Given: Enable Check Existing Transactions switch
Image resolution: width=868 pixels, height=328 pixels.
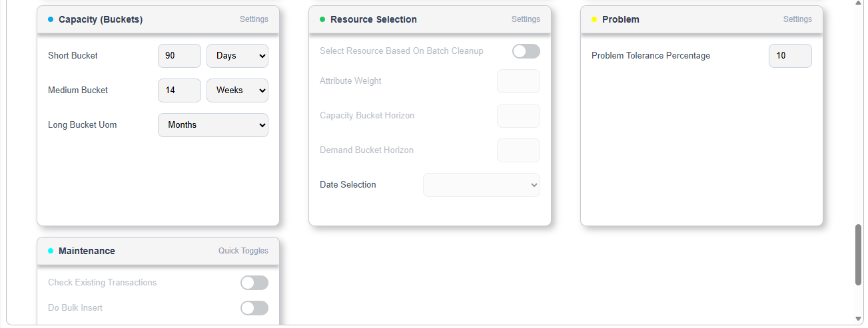Looking at the screenshot, I should click(x=254, y=283).
